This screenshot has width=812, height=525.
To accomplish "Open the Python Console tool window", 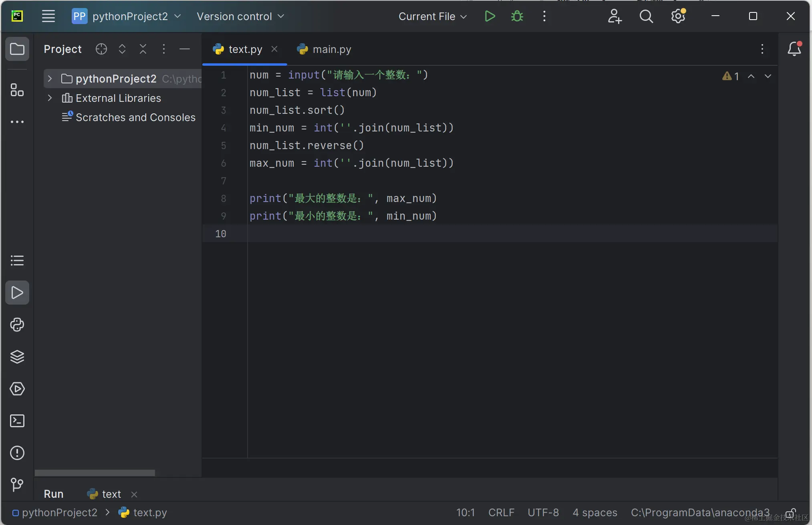I will tap(17, 325).
